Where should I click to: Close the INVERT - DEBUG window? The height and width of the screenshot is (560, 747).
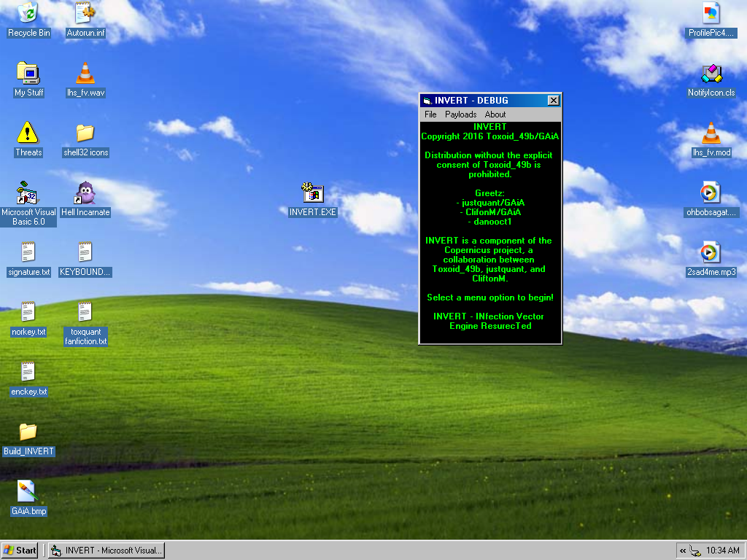553,101
